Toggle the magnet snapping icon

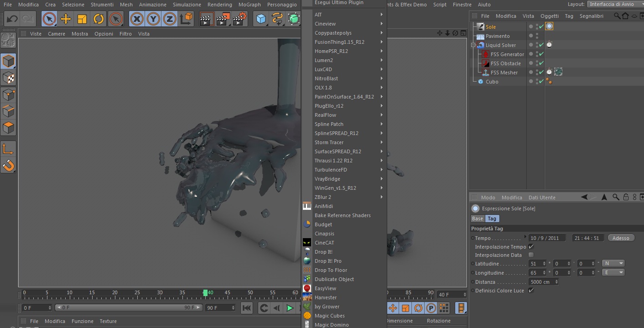point(8,165)
